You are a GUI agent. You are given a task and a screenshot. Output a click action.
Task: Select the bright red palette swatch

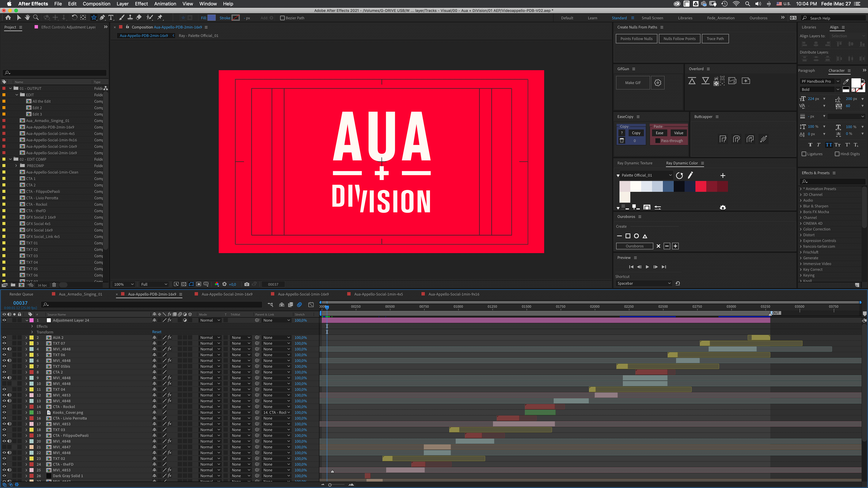(701, 186)
